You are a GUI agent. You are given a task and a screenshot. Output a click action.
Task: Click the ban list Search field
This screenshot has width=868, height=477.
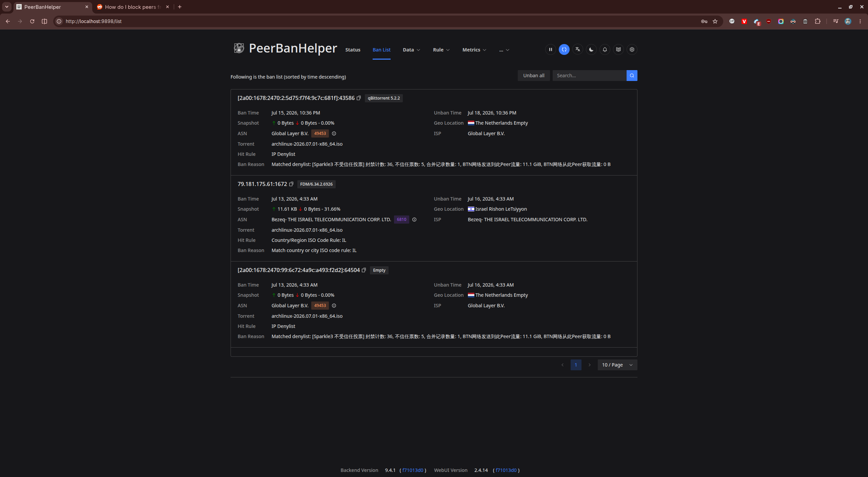click(589, 76)
